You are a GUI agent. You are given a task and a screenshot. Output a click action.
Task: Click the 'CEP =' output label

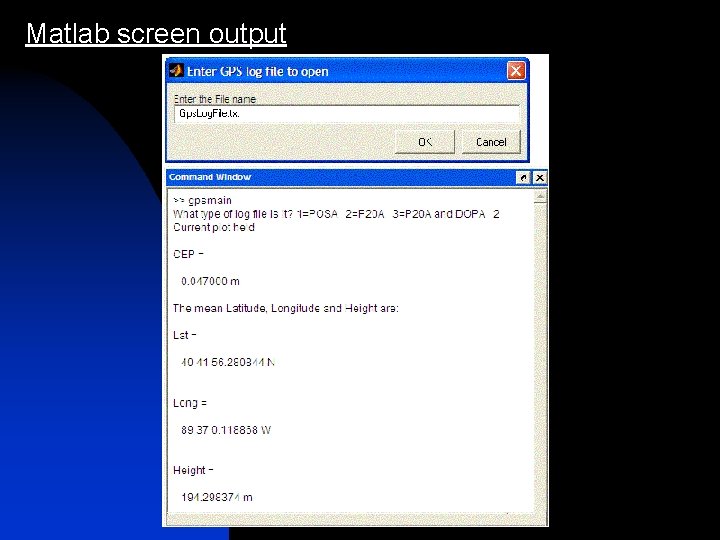point(188,254)
